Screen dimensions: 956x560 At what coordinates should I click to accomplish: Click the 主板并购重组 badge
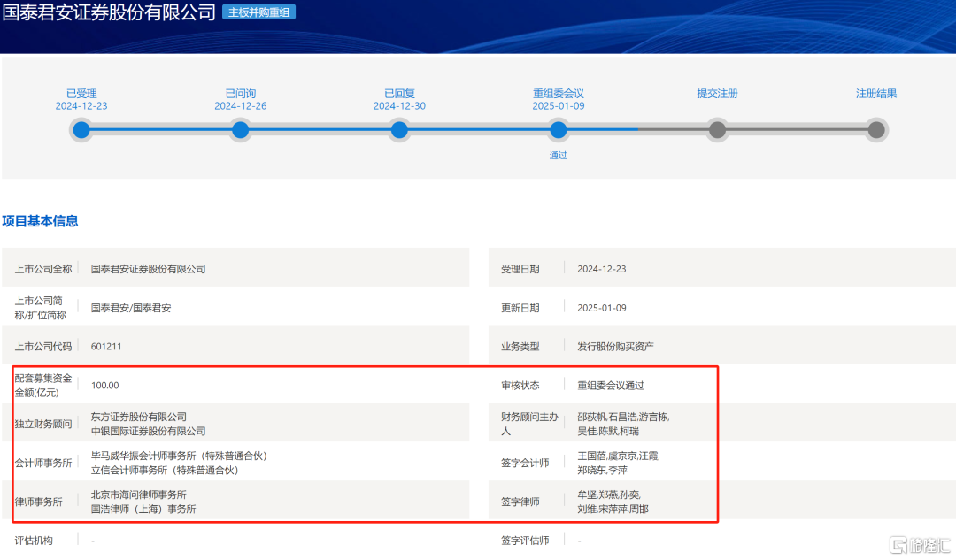click(x=258, y=12)
